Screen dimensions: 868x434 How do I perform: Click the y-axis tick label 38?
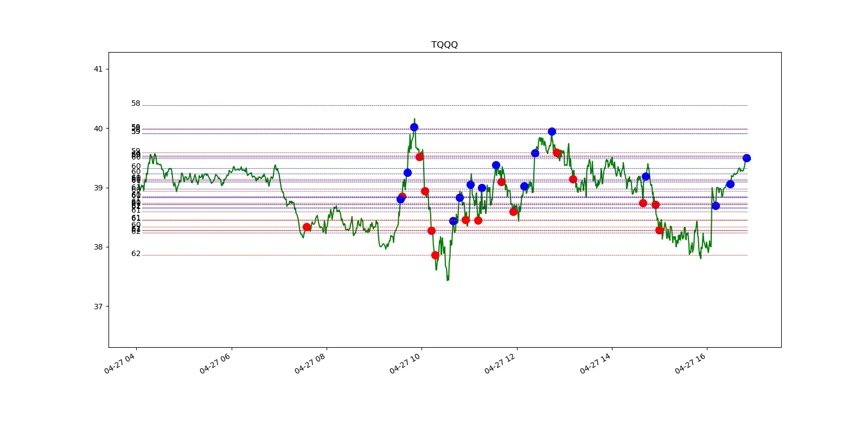click(x=98, y=247)
